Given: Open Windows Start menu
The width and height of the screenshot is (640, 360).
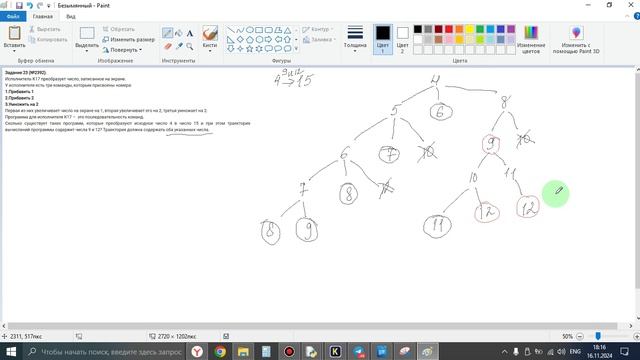Looking at the screenshot, I should click(x=11, y=351).
